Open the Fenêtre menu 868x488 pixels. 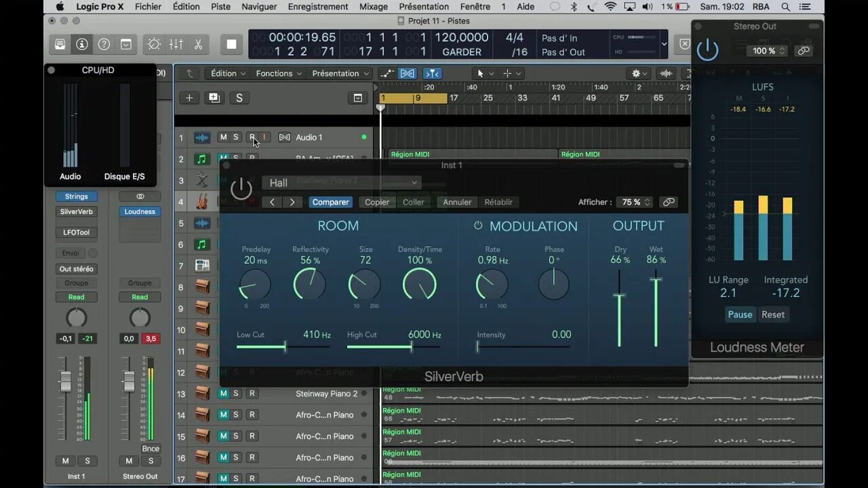475,7
